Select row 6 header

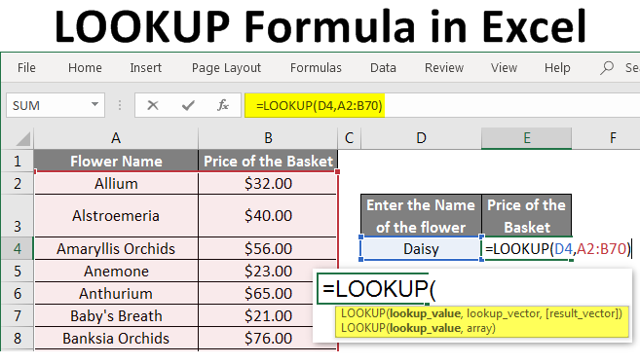point(18,294)
